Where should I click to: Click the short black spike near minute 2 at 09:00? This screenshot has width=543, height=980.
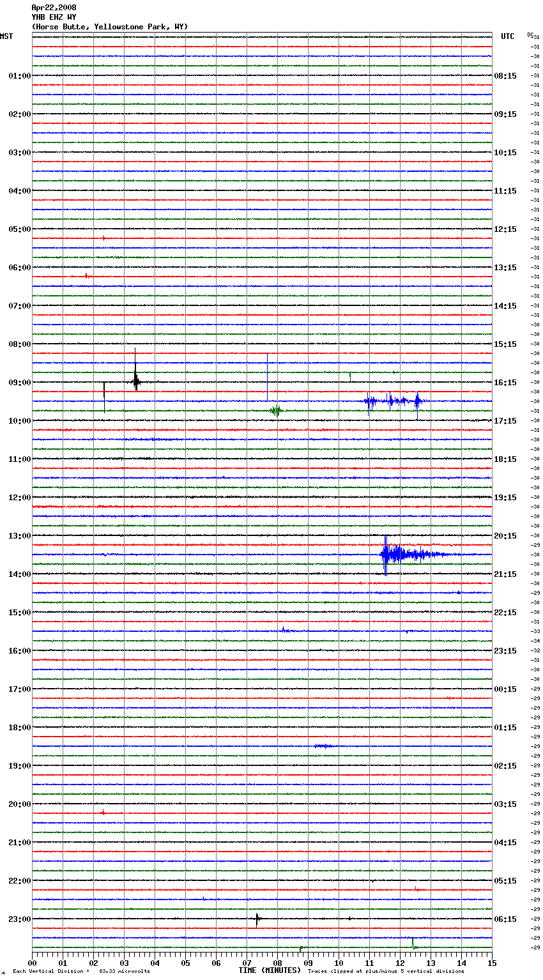(x=104, y=396)
